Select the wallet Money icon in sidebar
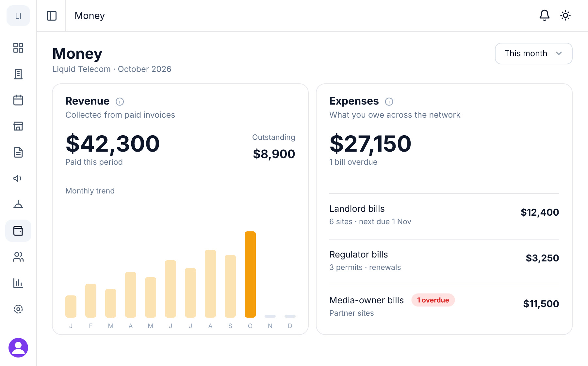The height and width of the screenshot is (366, 588). tap(18, 231)
